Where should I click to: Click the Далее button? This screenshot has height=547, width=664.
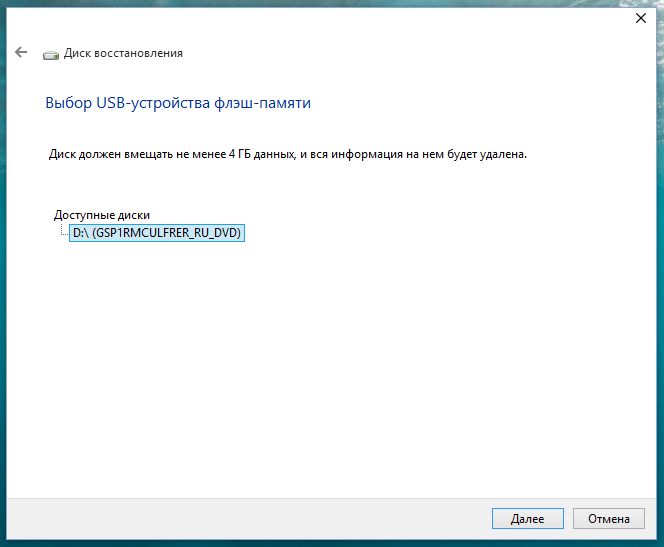528,519
